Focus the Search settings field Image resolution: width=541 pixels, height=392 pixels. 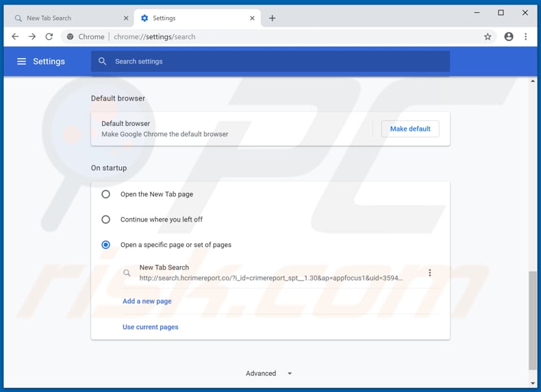270,62
